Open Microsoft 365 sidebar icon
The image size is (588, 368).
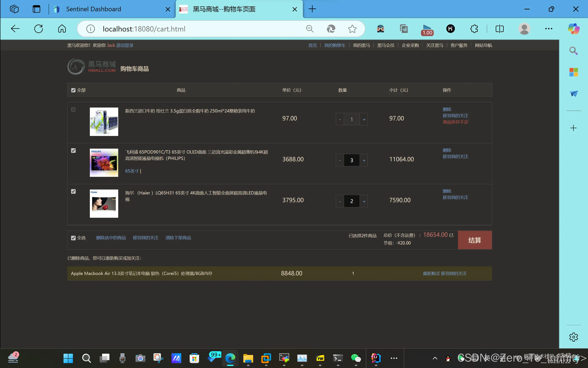(x=574, y=72)
